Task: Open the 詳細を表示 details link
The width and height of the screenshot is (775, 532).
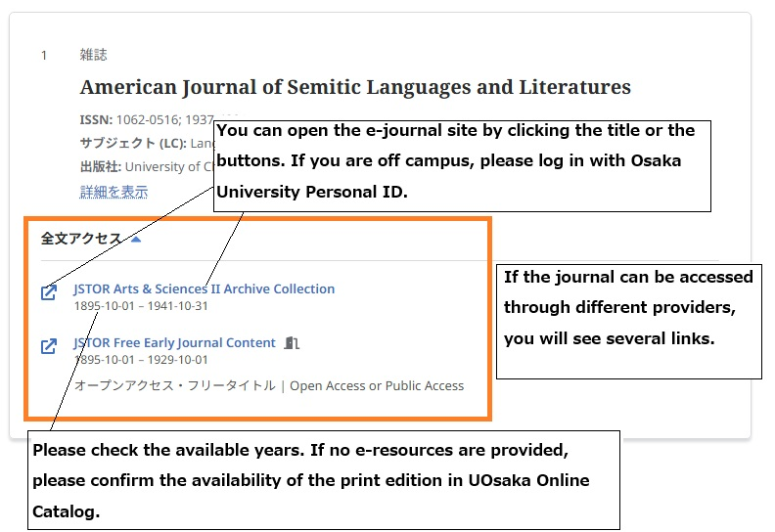Action: click(x=114, y=192)
